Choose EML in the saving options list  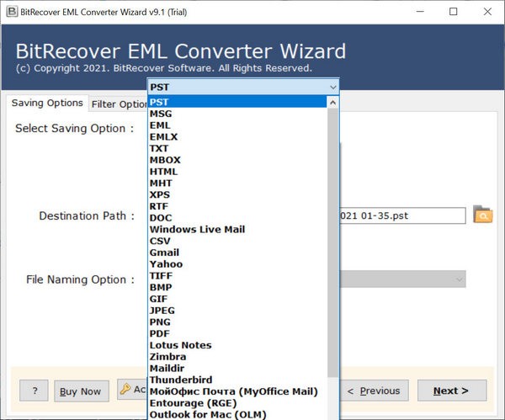point(237,125)
